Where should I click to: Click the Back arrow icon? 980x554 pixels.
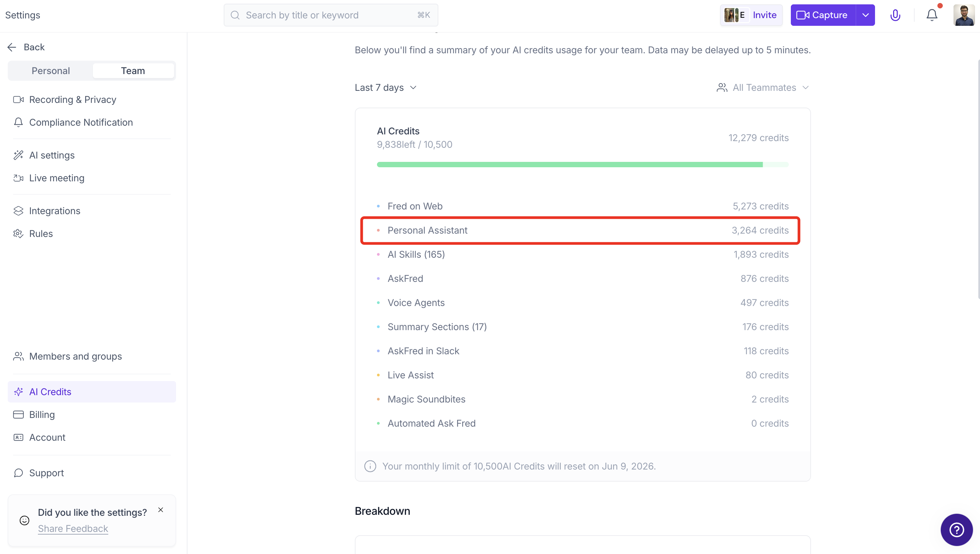[x=12, y=47]
